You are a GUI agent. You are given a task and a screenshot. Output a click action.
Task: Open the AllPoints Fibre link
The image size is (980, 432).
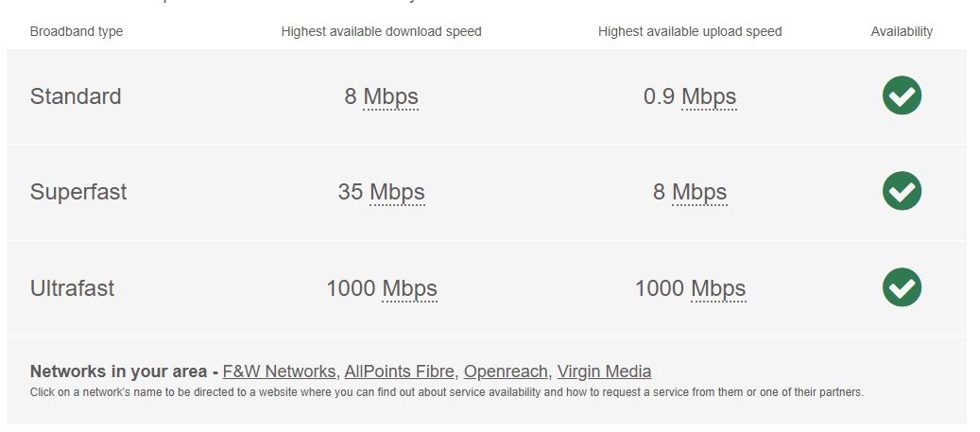tap(400, 372)
